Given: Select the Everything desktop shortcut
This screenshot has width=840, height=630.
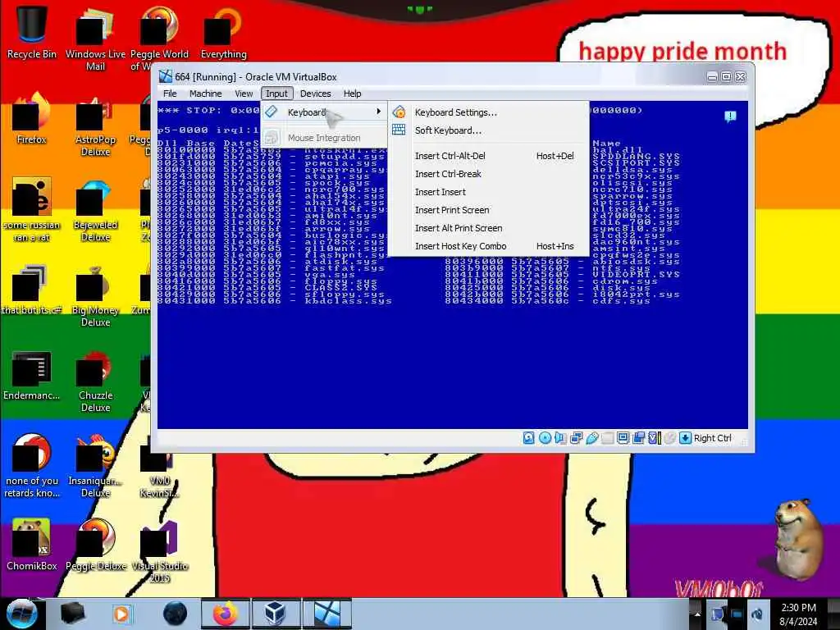Looking at the screenshot, I should point(223,32).
